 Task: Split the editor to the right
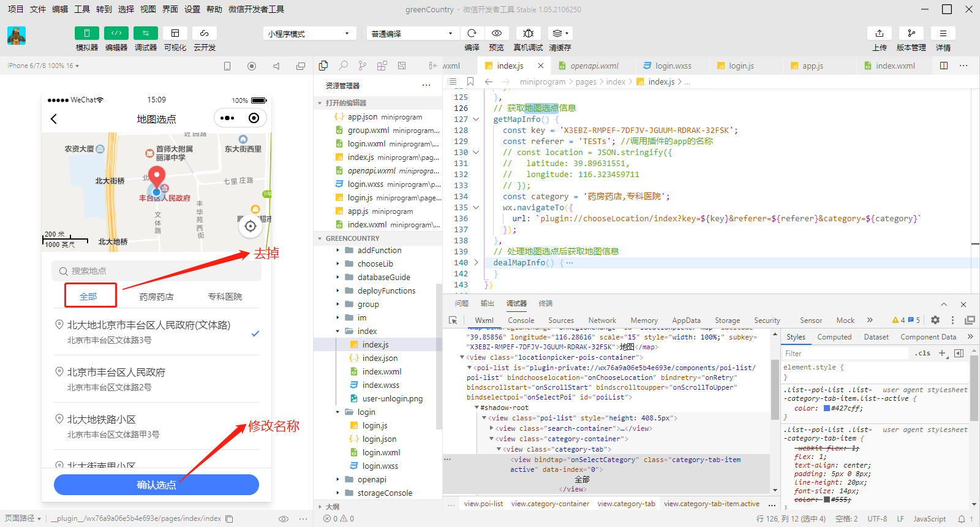pyautogui.click(x=944, y=66)
